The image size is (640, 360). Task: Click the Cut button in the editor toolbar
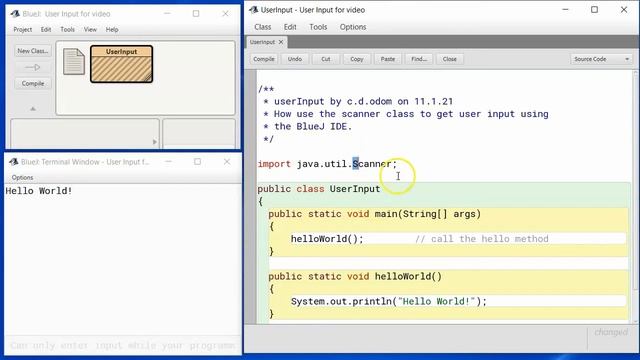[326, 59]
